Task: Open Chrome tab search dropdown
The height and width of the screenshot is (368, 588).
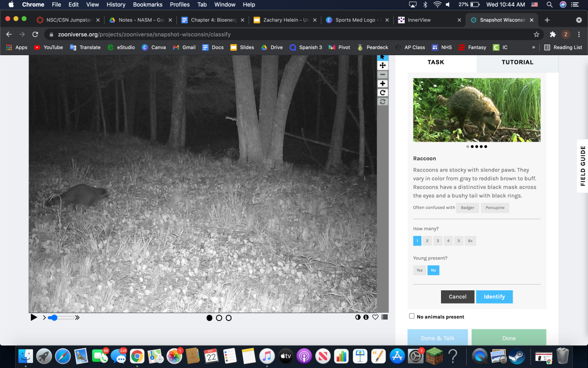Action: 579,20
